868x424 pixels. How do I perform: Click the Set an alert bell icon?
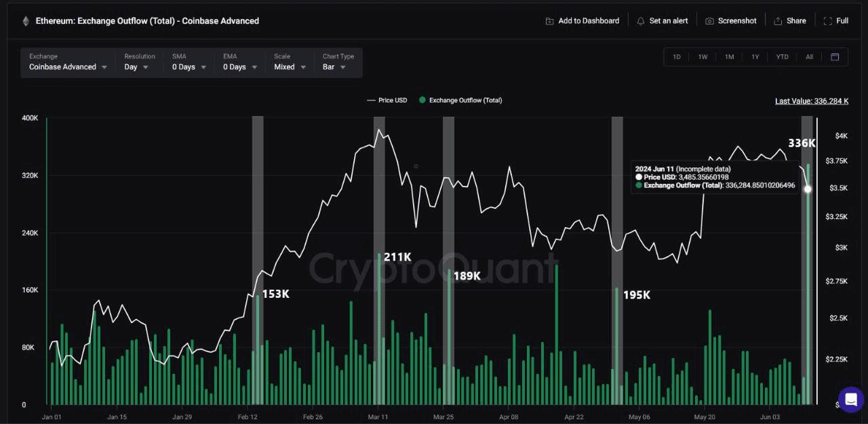click(x=641, y=21)
